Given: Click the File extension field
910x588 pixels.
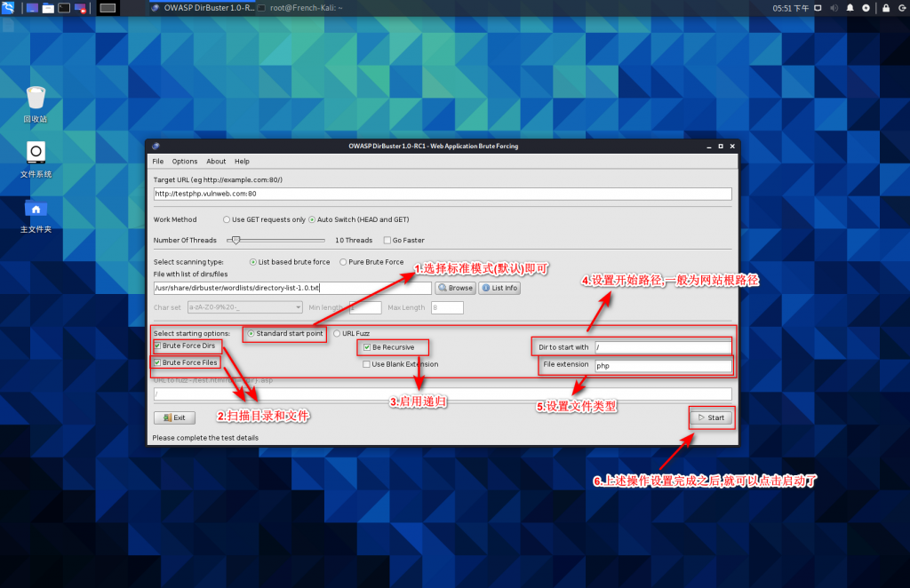Looking at the screenshot, I should 663,366.
